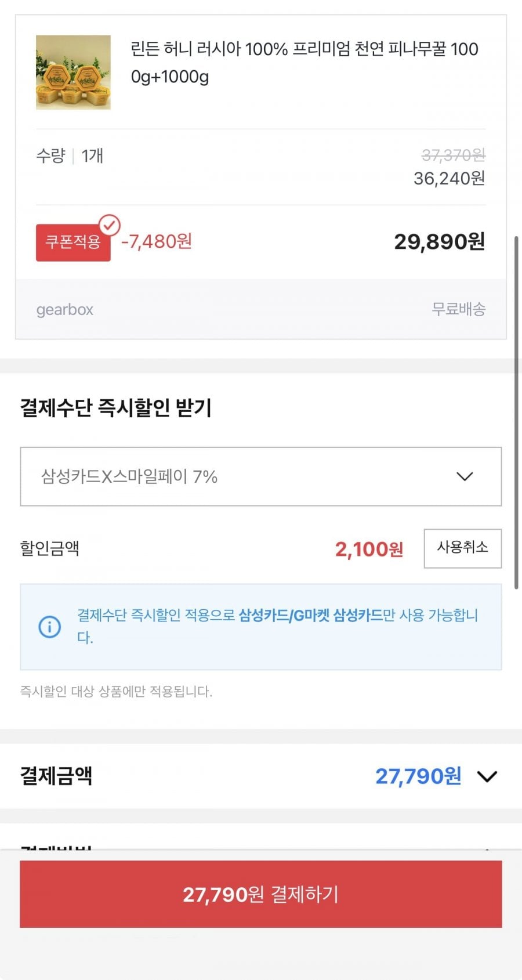This screenshot has height=980, width=522.
Task: Click the bold 29,890원 item price
Action: [439, 242]
